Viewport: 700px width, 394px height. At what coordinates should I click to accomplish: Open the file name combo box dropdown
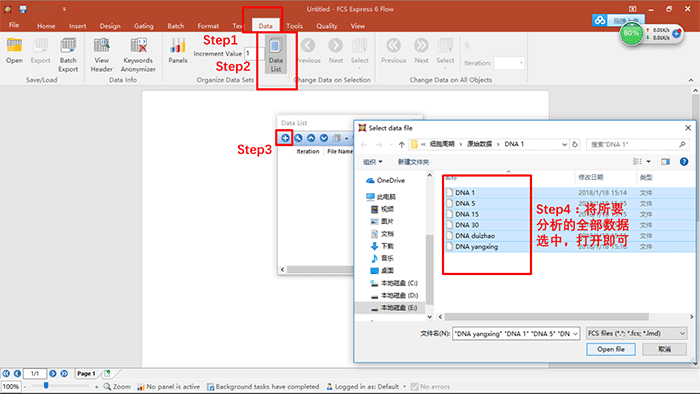click(575, 333)
